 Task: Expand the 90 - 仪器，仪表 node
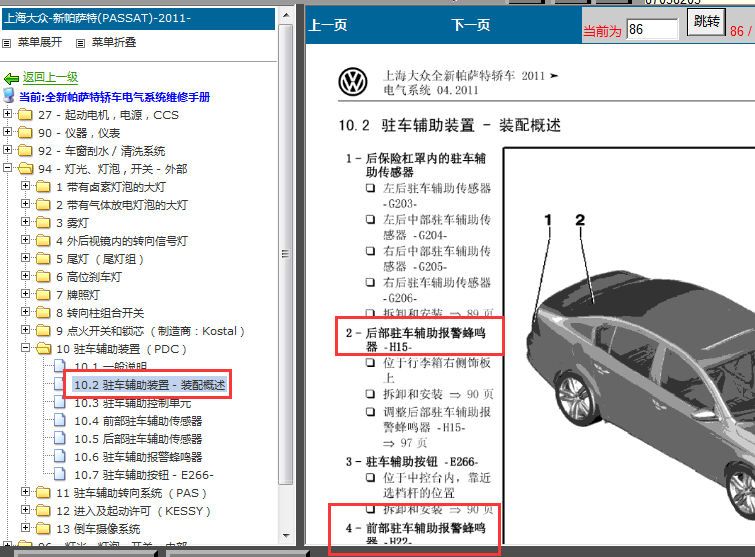click(x=7, y=131)
